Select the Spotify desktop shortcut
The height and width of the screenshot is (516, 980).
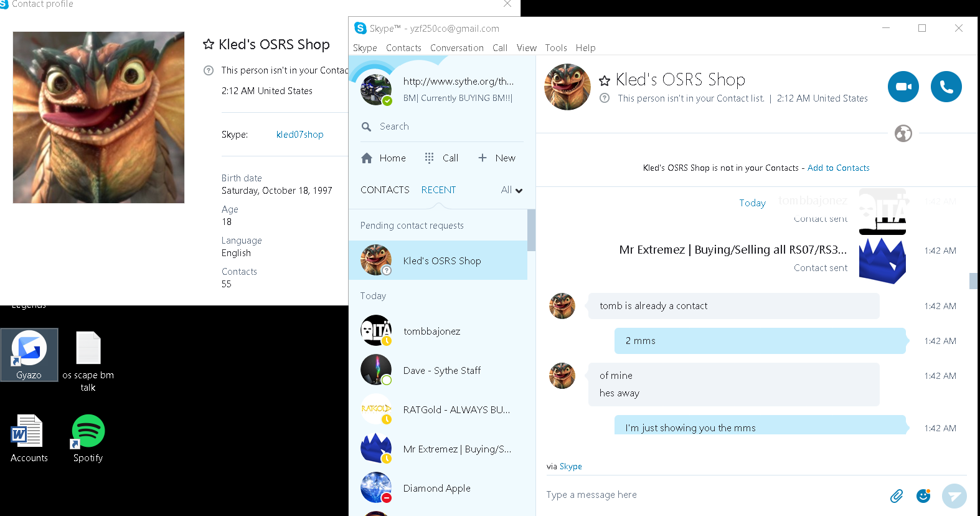pyautogui.click(x=88, y=439)
